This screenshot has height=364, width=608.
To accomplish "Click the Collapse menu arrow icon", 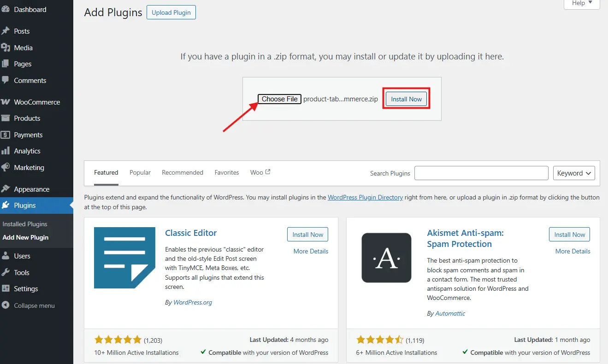I will [x=6, y=305].
